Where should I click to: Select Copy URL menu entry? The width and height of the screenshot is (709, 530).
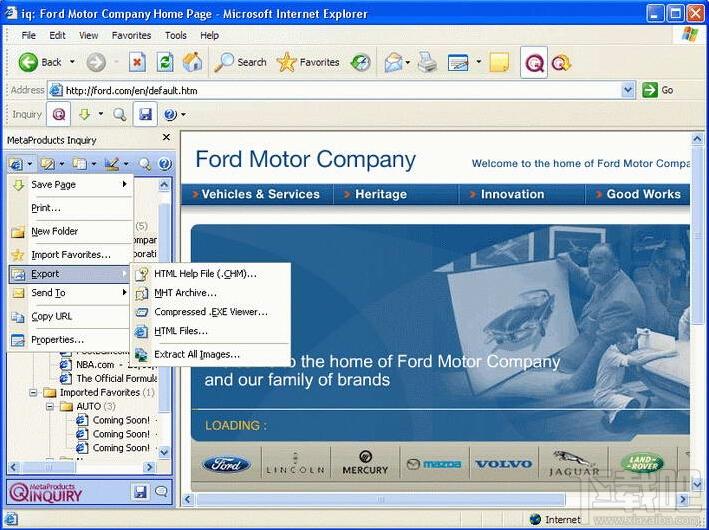(71, 316)
